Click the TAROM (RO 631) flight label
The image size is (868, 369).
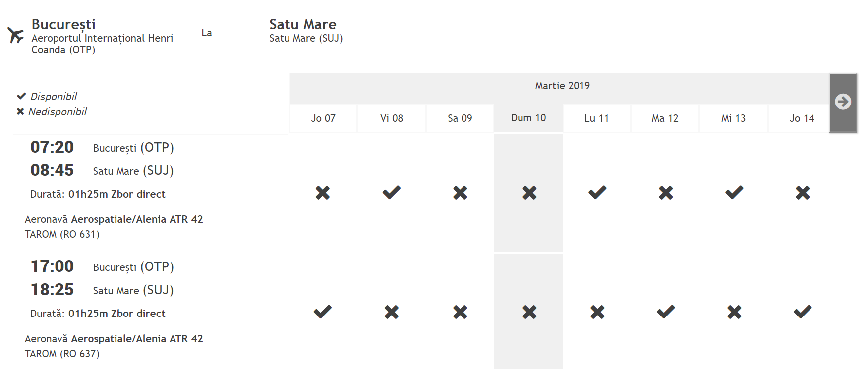pyautogui.click(x=62, y=234)
